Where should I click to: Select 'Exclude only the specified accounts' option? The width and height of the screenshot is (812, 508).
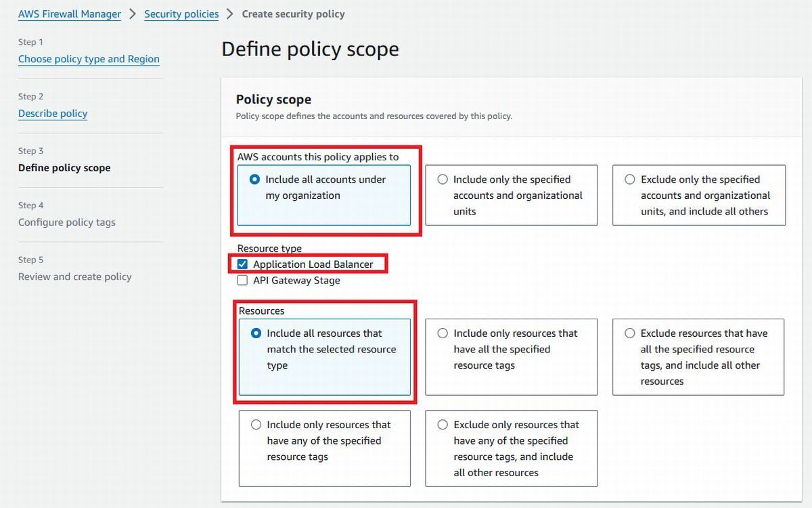click(x=630, y=179)
